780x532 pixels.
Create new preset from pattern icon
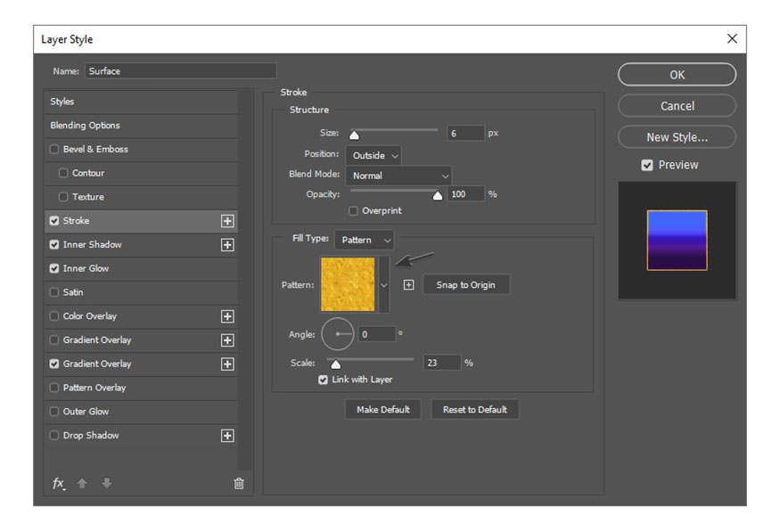coord(408,285)
